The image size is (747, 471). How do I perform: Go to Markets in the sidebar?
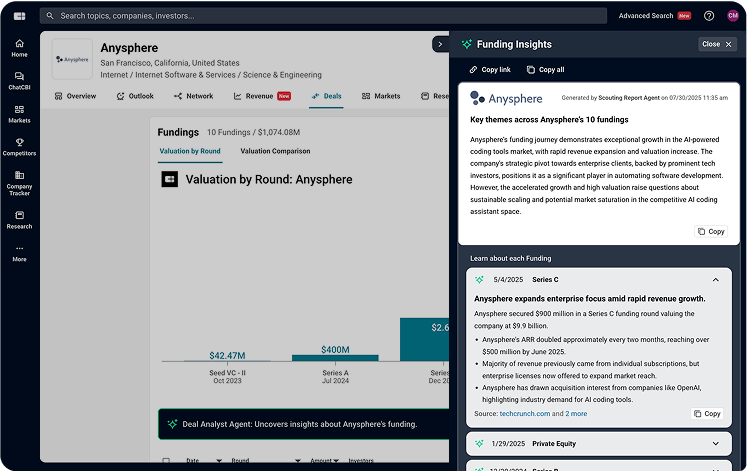point(19,113)
